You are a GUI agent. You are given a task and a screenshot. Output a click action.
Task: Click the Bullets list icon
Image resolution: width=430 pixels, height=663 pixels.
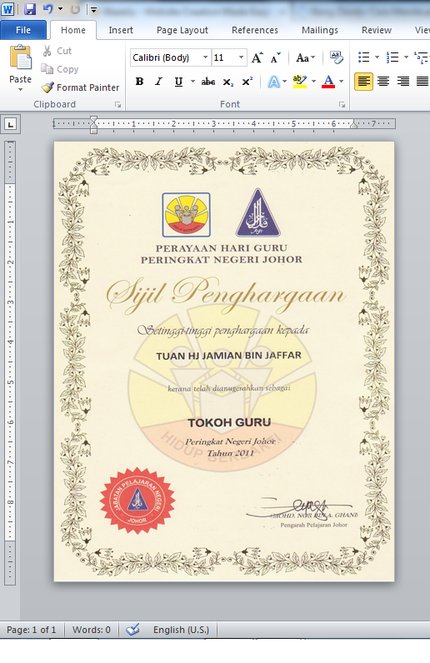[x=364, y=57]
